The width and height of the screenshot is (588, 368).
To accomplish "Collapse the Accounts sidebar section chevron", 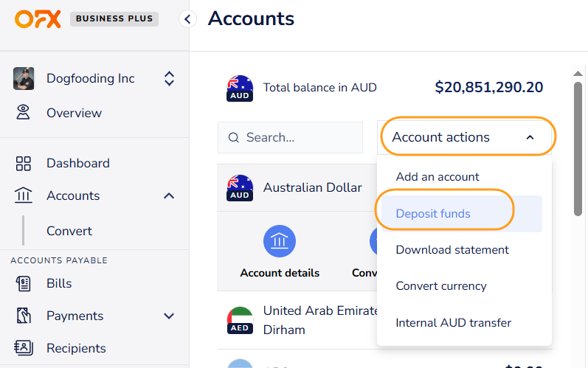I will 169,195.
